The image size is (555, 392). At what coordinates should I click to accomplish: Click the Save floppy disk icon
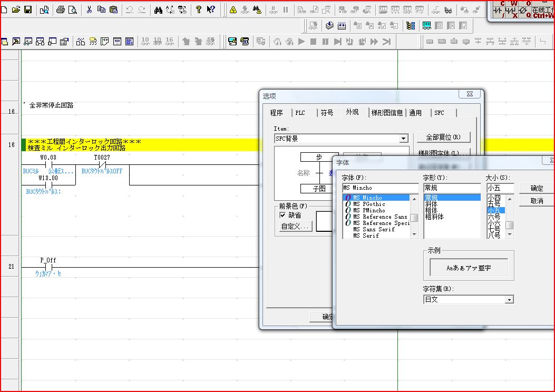28,9
